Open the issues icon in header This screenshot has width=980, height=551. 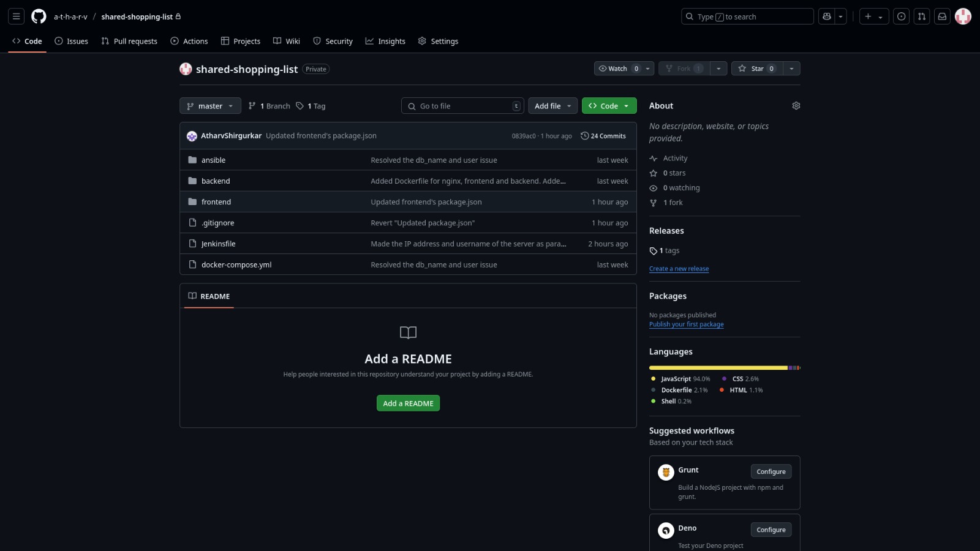tap(902, 17)
